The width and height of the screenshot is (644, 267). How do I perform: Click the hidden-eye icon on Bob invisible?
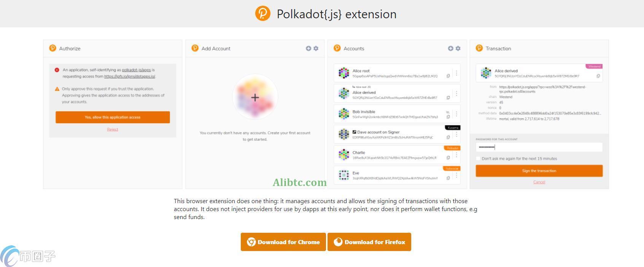click(x=448, y=112)
